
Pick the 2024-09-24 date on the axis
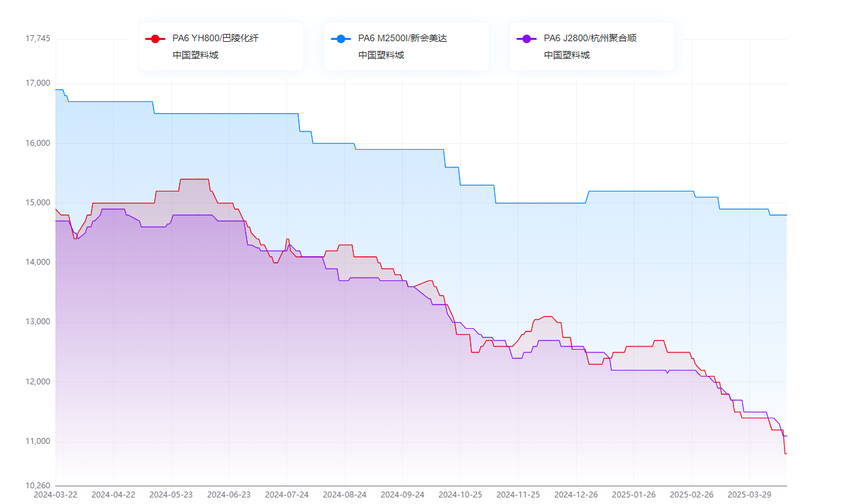[x=403, y=495]
